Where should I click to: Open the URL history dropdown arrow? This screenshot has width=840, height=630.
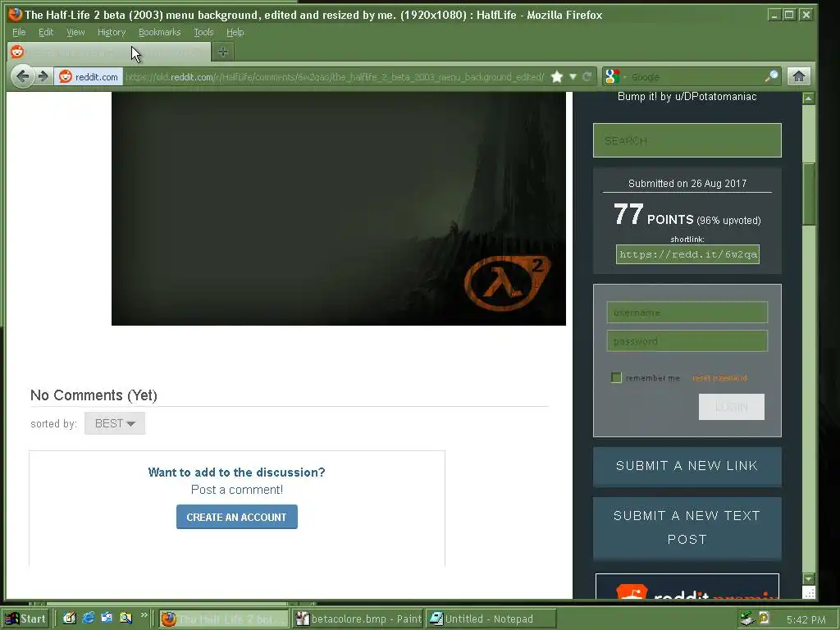(572, 76)
